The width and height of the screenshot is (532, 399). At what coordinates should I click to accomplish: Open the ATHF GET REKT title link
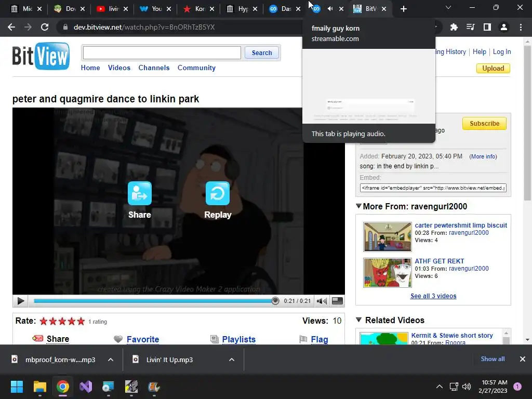tap(440, 261)
